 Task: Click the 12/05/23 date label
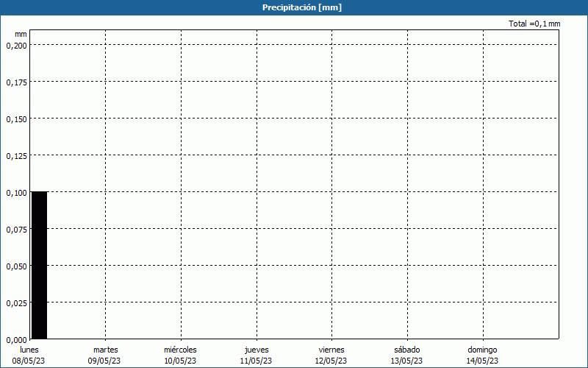click(331, 361)
